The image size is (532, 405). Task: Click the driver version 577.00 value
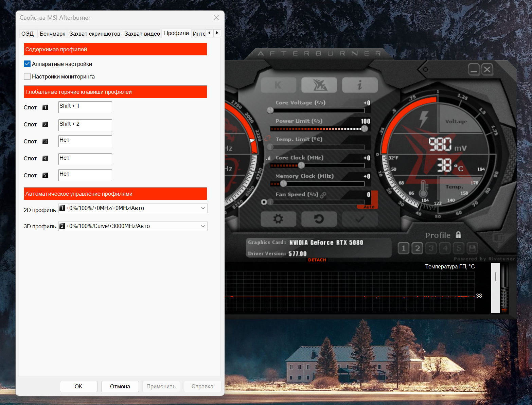tap(298, 254)
